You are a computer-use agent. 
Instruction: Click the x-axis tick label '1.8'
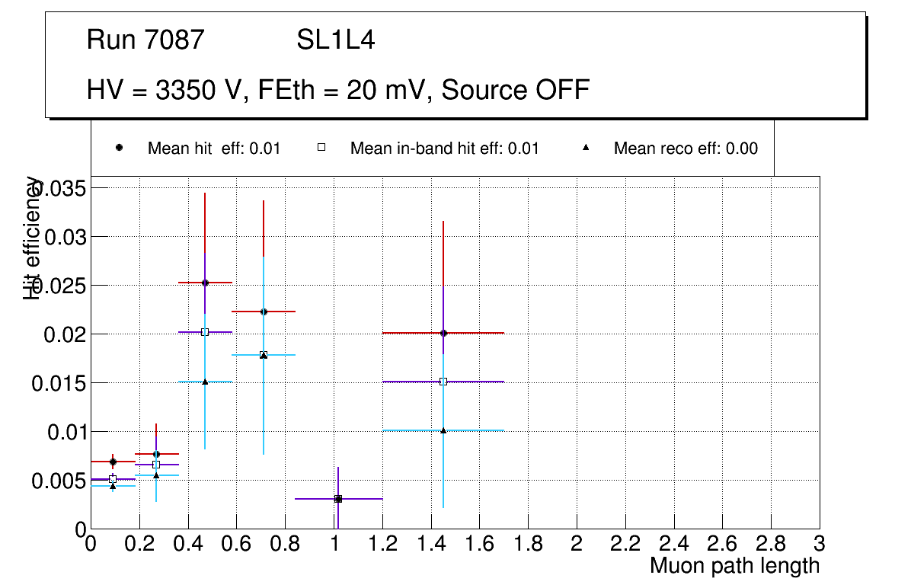click(528, 544)
